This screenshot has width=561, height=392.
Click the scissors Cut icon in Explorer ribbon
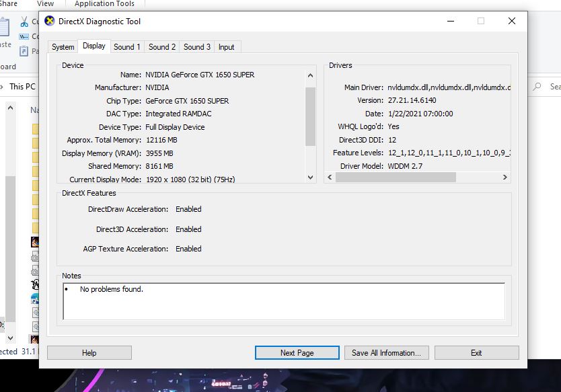25,22
